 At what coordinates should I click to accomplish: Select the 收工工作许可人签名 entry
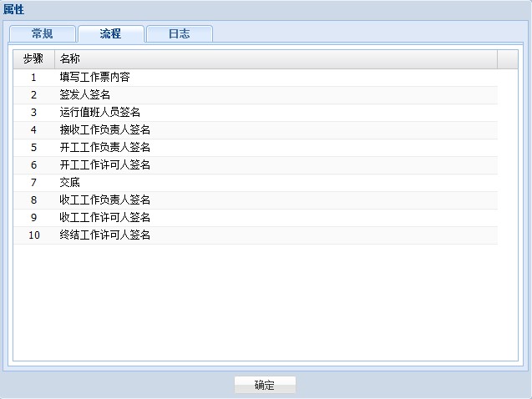coord(104,218)
